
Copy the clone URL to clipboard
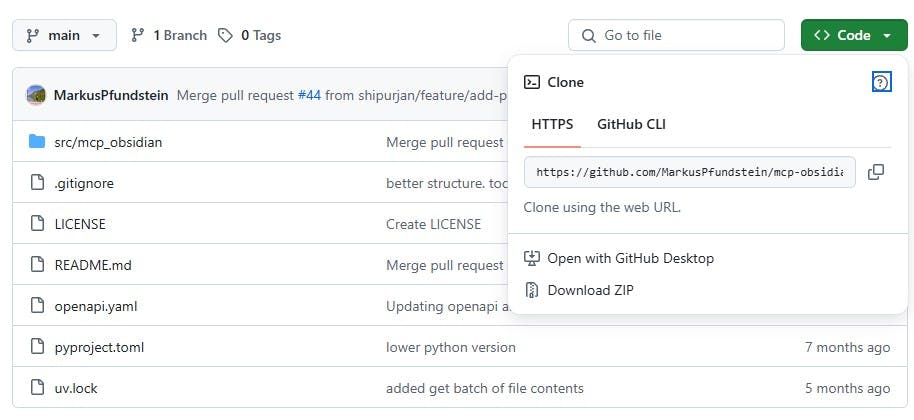coord(876,172)
